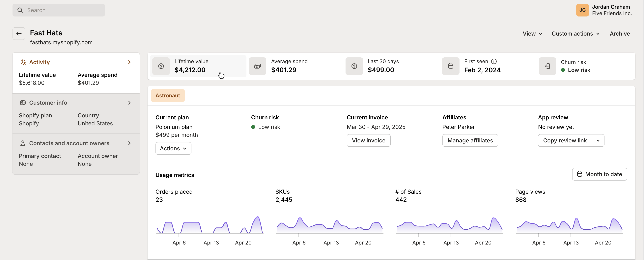Expand the Customer info section

[x=129, y=103]
